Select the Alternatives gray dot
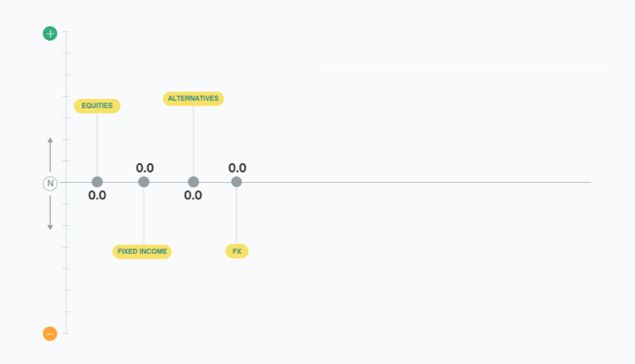635x364 pixels. (193, 182)
